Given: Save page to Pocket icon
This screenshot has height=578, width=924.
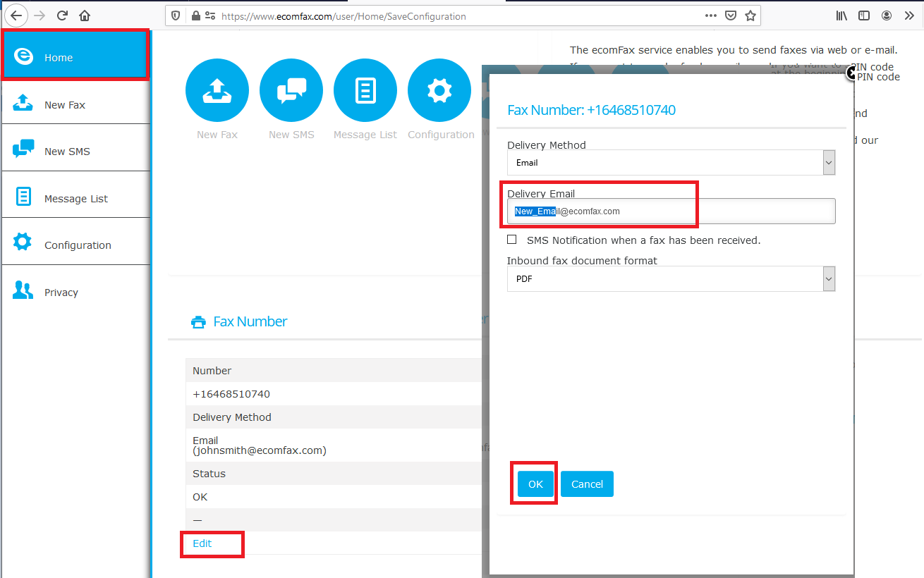Looking at the screenshot, I should click(731, 16).
